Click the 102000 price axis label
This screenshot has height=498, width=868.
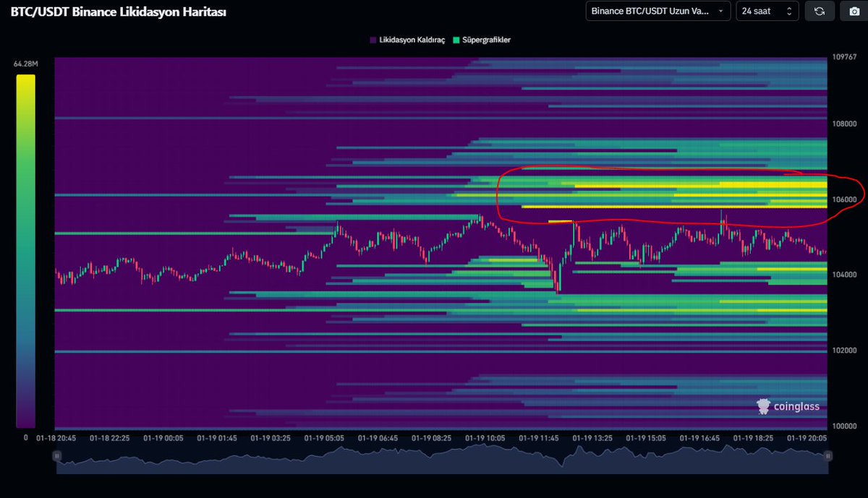(844, 351)
